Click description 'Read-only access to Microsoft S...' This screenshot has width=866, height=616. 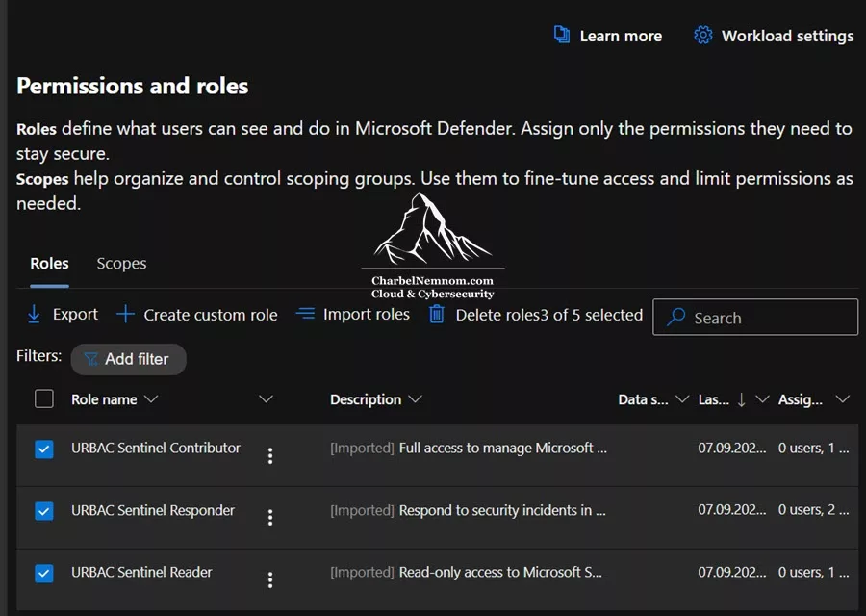[x=500, y=572]
